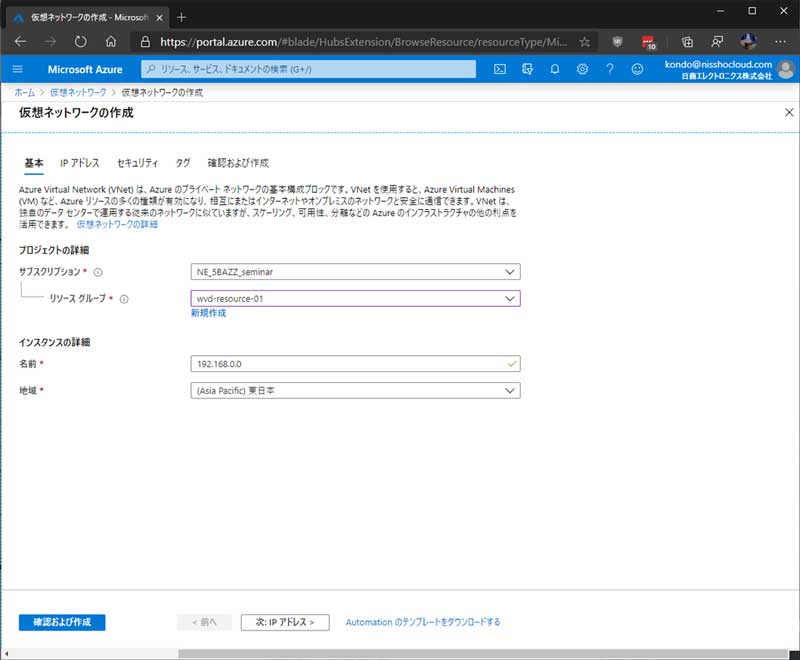Viewport: 800px width, 660px height.
Task: Click the subscription info tooltip icon
Action: tap(99, 272)
